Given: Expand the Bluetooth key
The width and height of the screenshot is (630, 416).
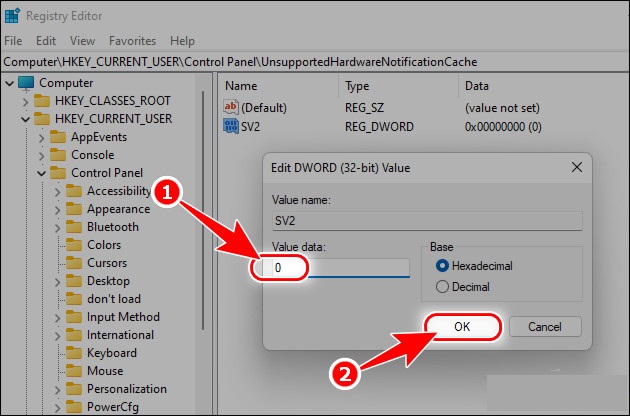Looking at the screenshot, I should click(57, 228).
